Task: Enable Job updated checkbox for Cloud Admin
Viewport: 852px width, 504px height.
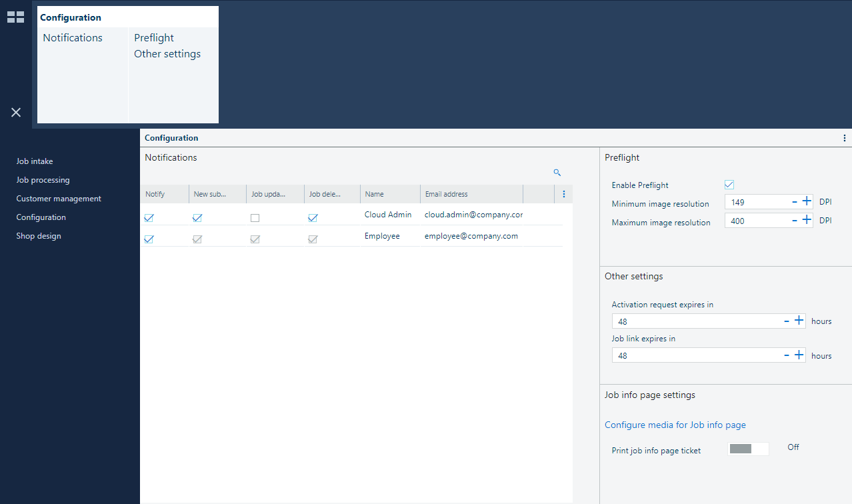Action: coord(255,218)
